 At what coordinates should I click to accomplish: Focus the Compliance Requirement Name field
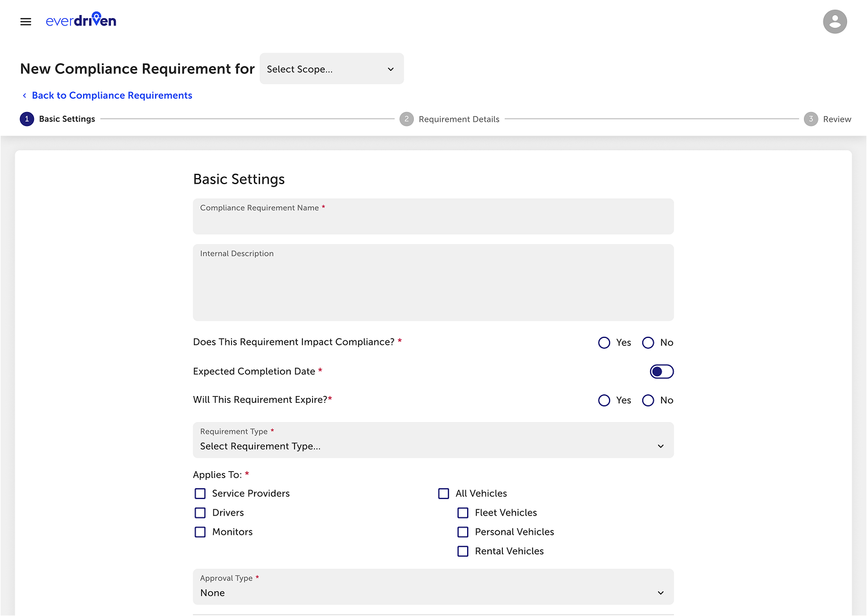433,217
